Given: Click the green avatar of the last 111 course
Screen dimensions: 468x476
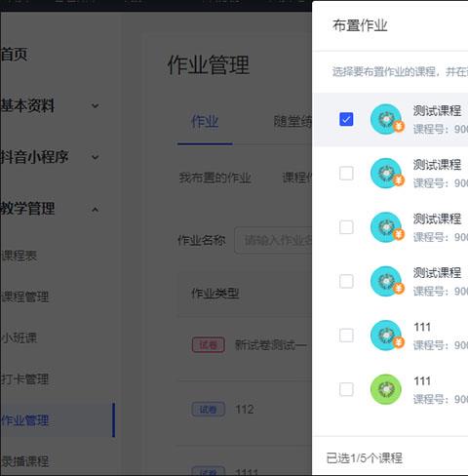Looking at the screenshot, I should (386, 389).
